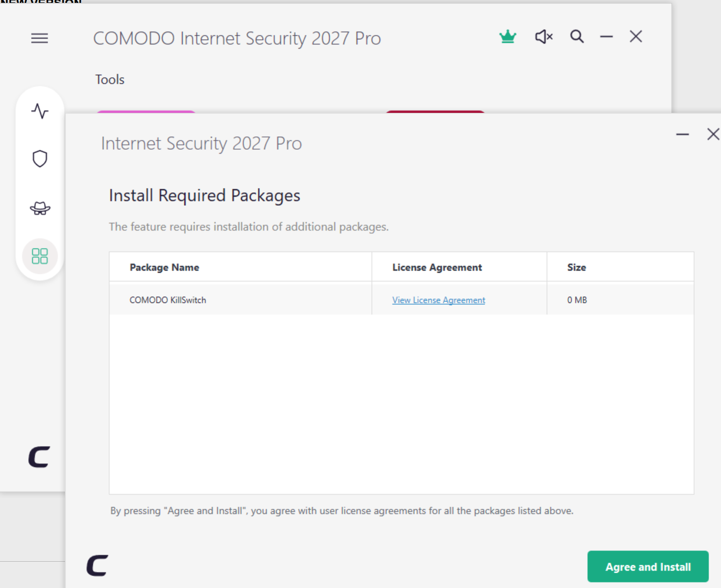Click the Size column header

coord(577,267)
